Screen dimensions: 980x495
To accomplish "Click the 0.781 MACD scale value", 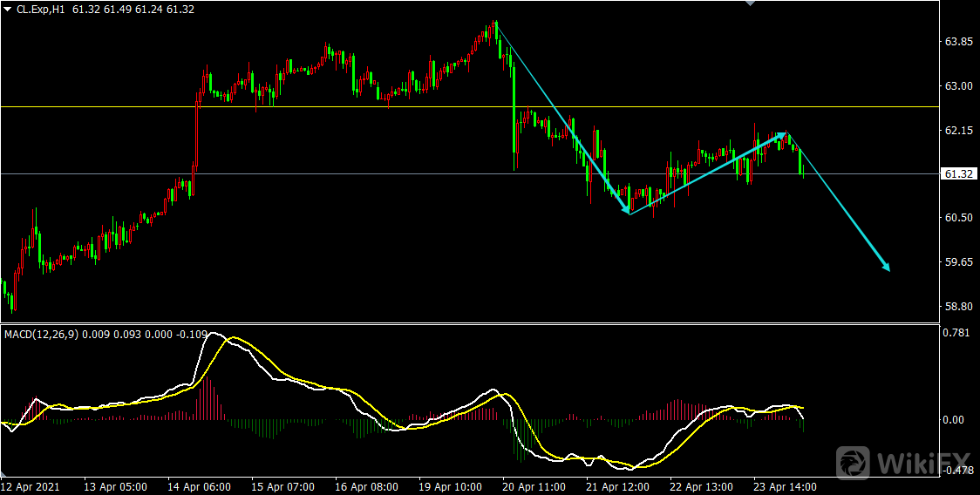I will pyautogui.click(x=955, y=332).
